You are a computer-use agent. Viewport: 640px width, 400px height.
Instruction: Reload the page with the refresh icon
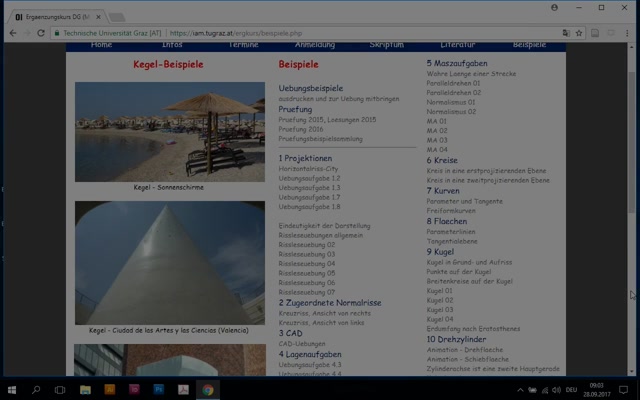click(x=41, y=33)
